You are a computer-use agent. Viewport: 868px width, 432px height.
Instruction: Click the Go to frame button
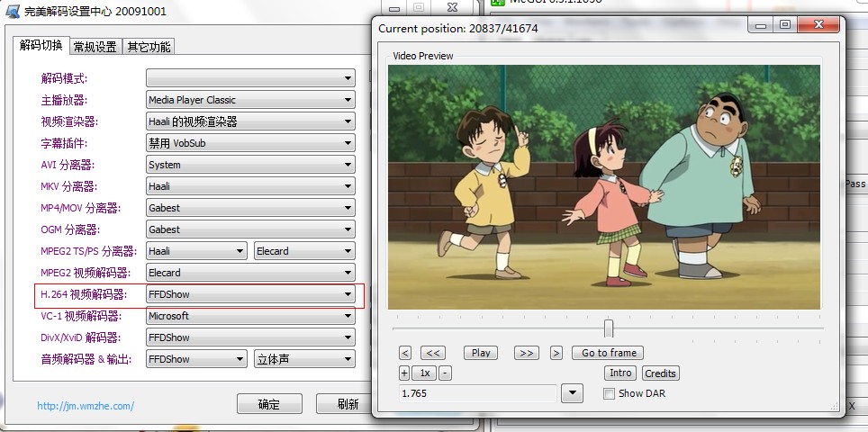(x=609, y=353)
